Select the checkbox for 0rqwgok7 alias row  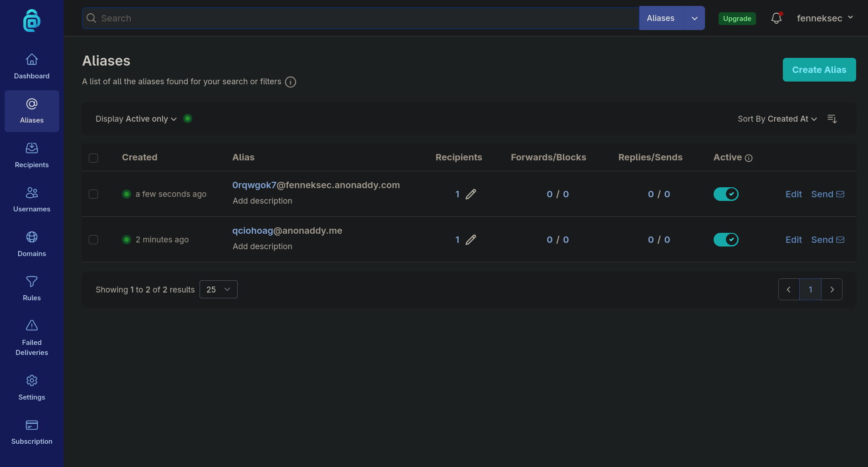(93, 194)
